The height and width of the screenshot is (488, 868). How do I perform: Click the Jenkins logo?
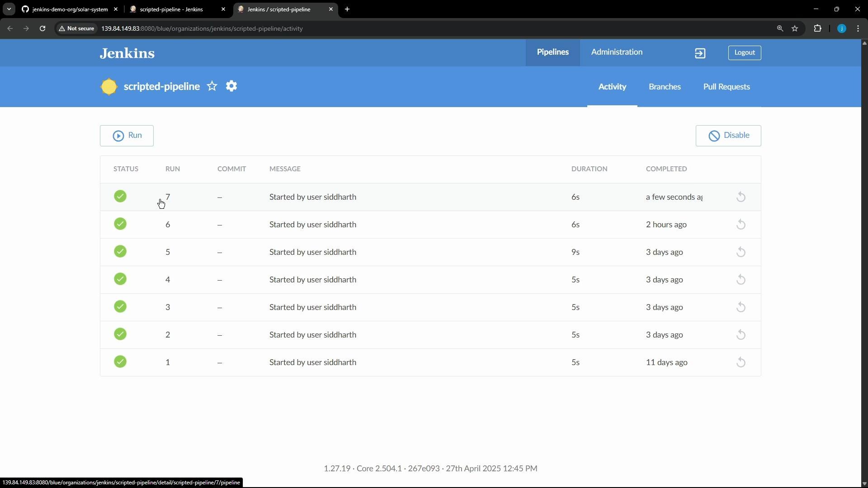pyautogui.click(x=127, y=53)
